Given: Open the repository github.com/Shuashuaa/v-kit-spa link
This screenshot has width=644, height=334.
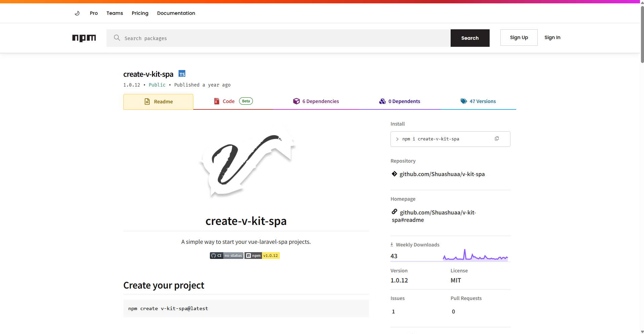Looking at the screenshot, I should [442, 174].
